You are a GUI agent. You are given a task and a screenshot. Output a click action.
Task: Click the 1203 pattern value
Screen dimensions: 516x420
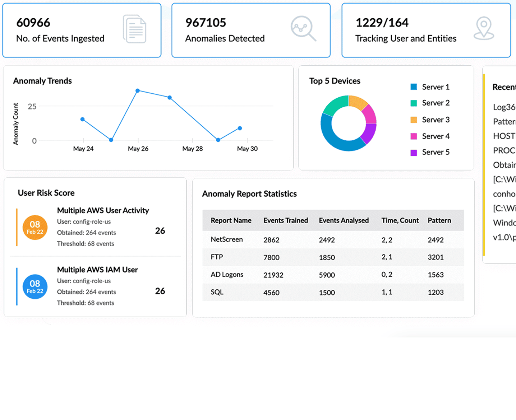[x=436, y=292]
